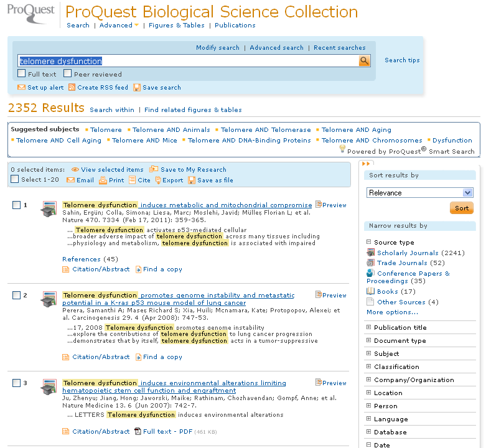The width and height of the screenshot is (486, 448).
Task: Click Find related figures & tables link
Action: pyautogui.click(x=193, y=110)
